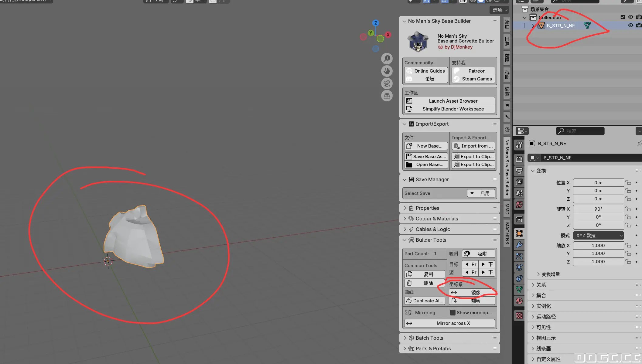This screenshot has height=364, width=642.
Task: Open the Select Save dropdown
Action: pyautogui.click(x=481, y=193)
